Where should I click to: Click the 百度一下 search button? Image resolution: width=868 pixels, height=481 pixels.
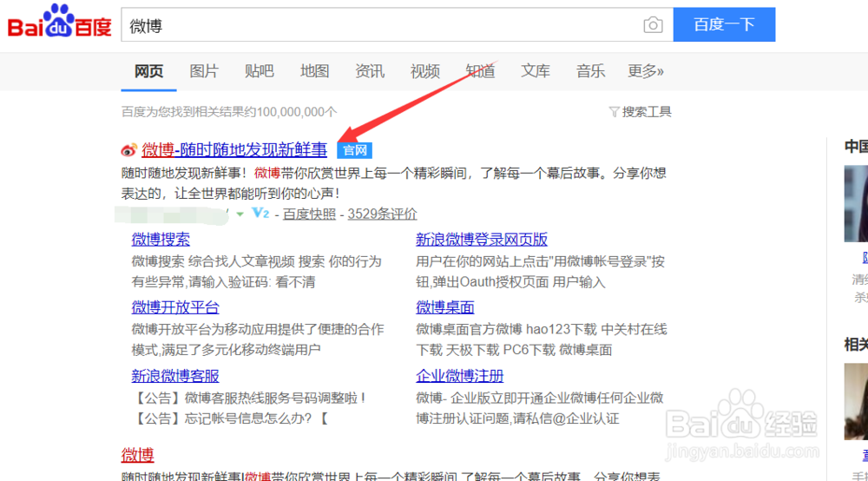click(724, 24)
